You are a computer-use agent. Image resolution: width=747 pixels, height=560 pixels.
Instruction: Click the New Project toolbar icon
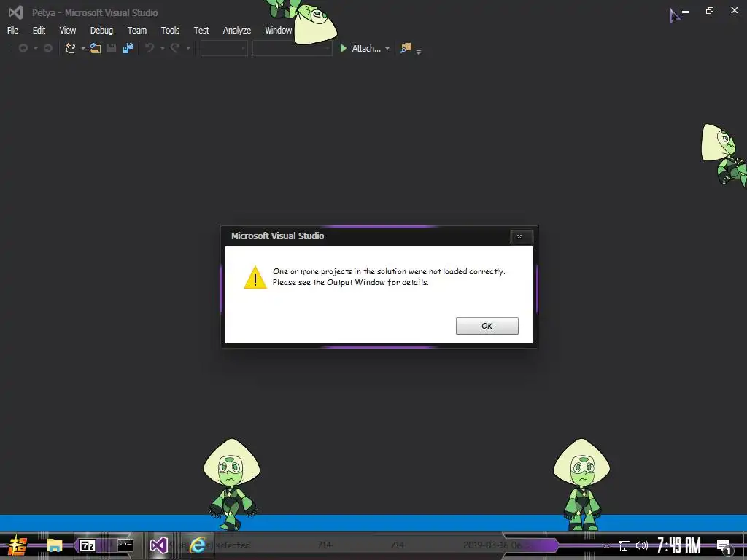(x=71, y=48)
